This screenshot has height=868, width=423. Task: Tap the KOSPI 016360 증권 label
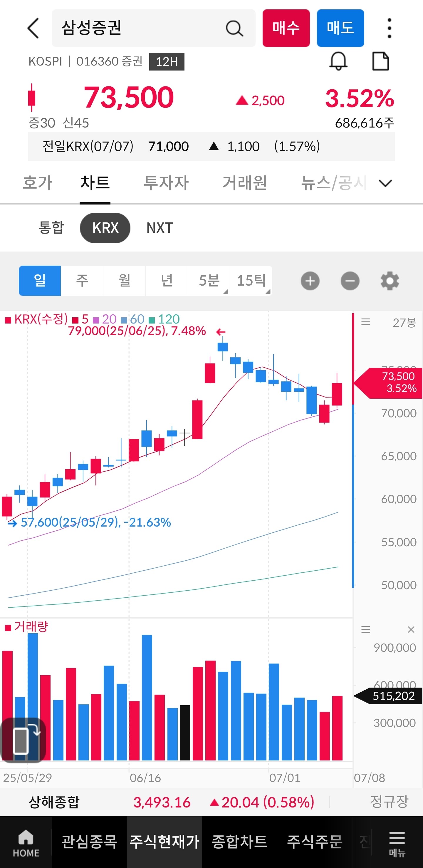(85, 61)
